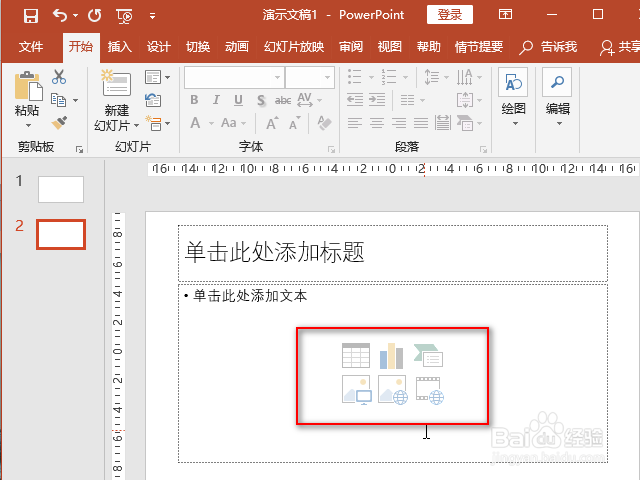The width and height of the screenshot is (640, 480).
Task: Open the ribbon display options icon
Action: click(505, 15)
